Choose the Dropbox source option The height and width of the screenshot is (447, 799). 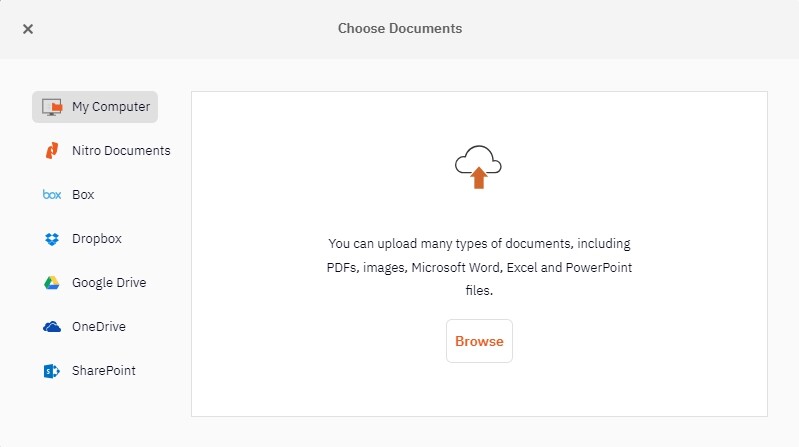pyautogui.click(x=97, y=239)
